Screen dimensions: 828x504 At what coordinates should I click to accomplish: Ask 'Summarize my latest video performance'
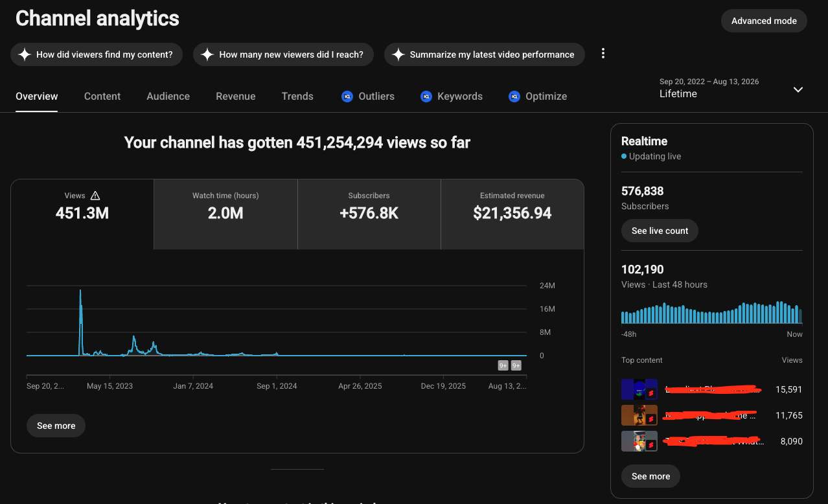(x=484, y=54)
